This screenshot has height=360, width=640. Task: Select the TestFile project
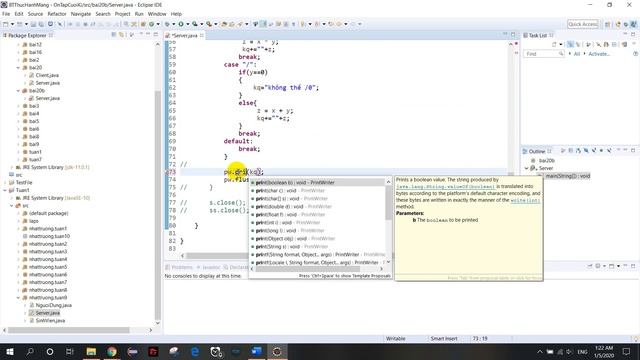pos(24,183)
